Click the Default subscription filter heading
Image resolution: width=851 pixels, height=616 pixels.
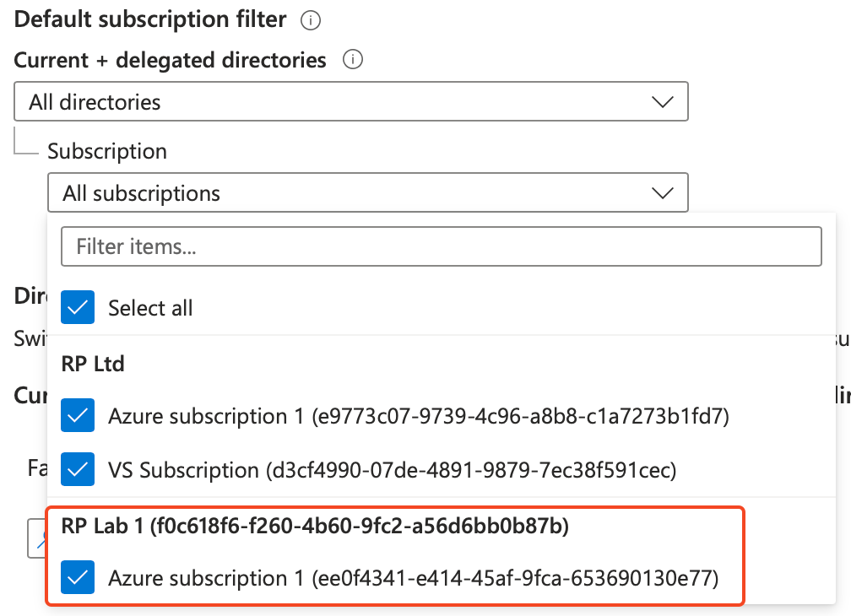click(x=150, y=19)
